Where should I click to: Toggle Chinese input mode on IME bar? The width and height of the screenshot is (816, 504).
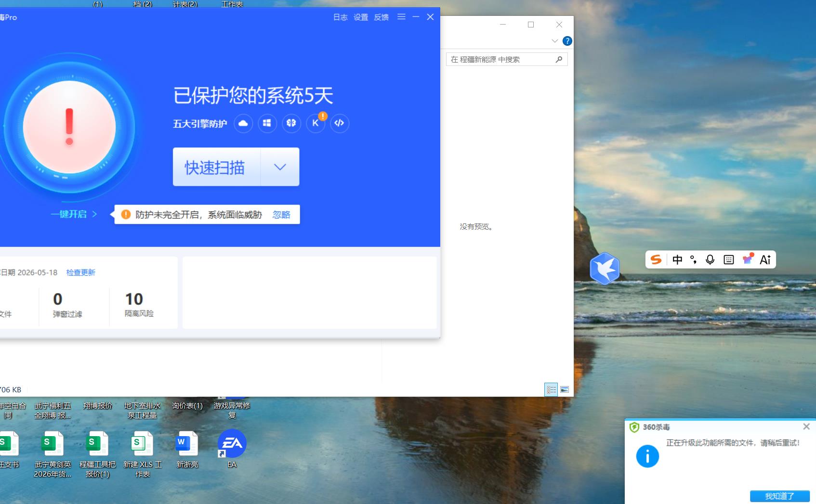coord(677,260)
